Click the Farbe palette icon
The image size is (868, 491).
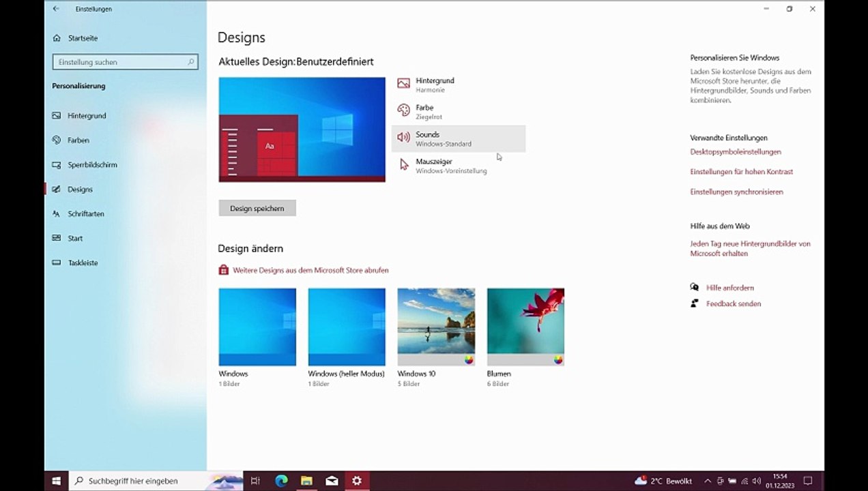click(403, 110)
